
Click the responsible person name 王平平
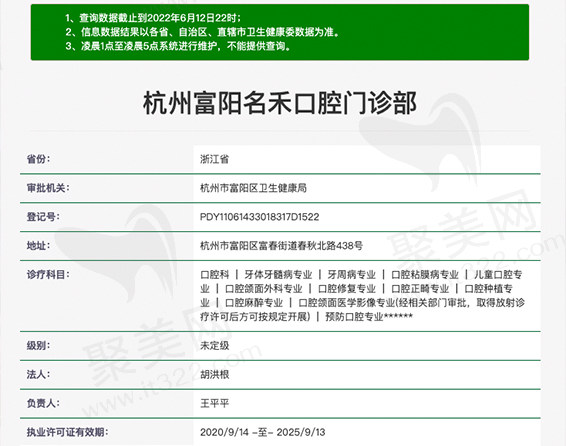click(214, 403)
